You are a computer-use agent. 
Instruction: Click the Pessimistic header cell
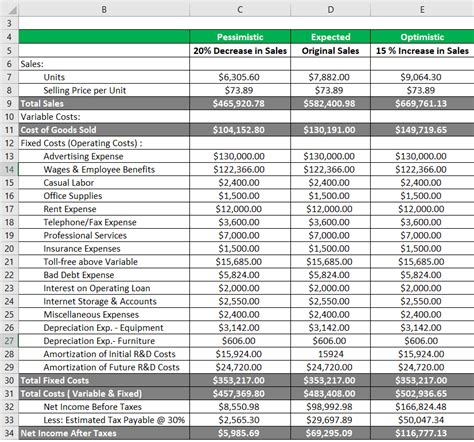click(x=240, y=37)
